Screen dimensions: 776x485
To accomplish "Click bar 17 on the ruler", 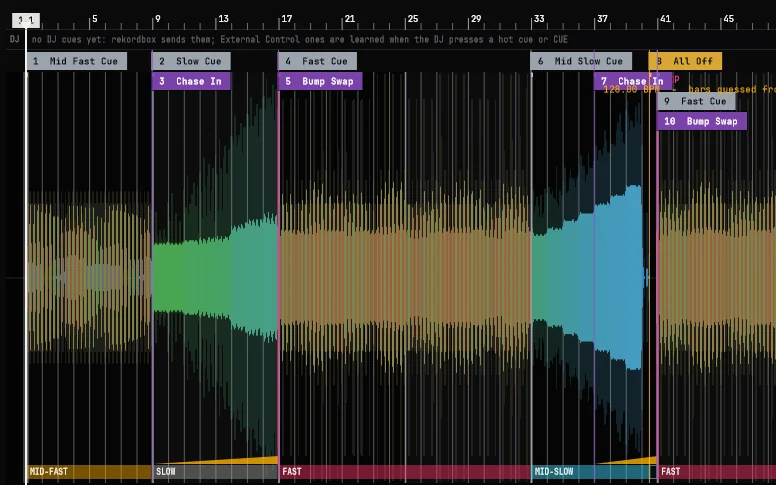I will (x=287, y=19).
